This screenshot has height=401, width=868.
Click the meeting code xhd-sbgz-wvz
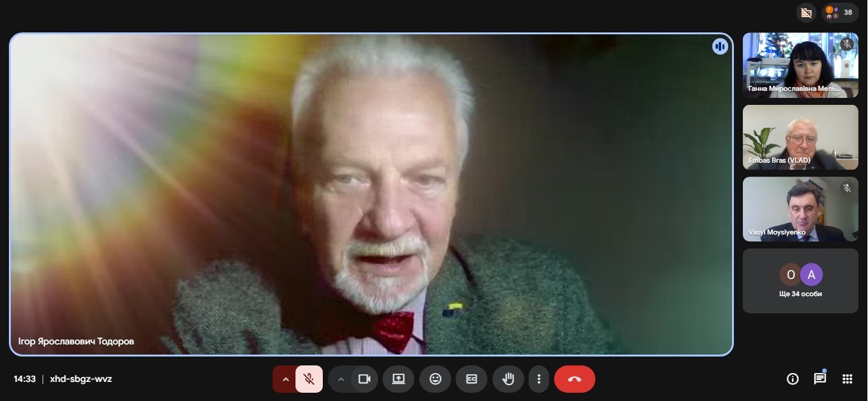tap(81, 379)
